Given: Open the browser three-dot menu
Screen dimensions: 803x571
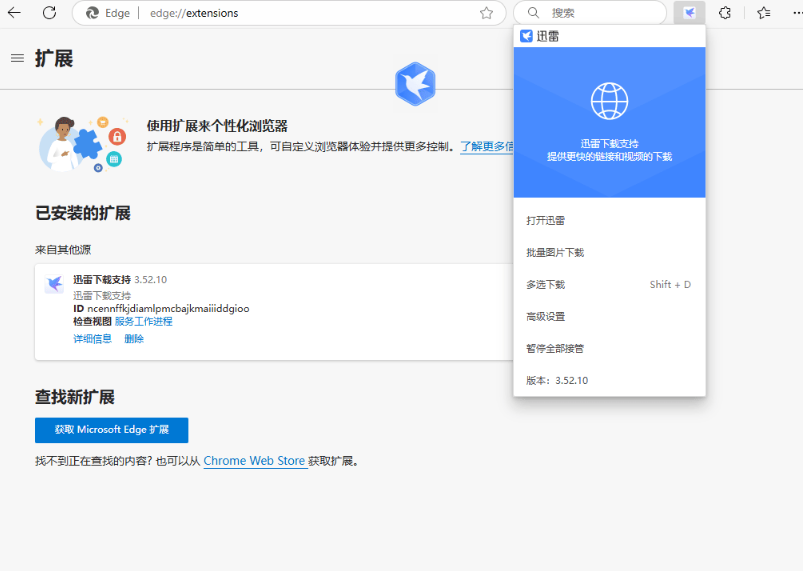Looking at the screenshot, I should (796, 13).
